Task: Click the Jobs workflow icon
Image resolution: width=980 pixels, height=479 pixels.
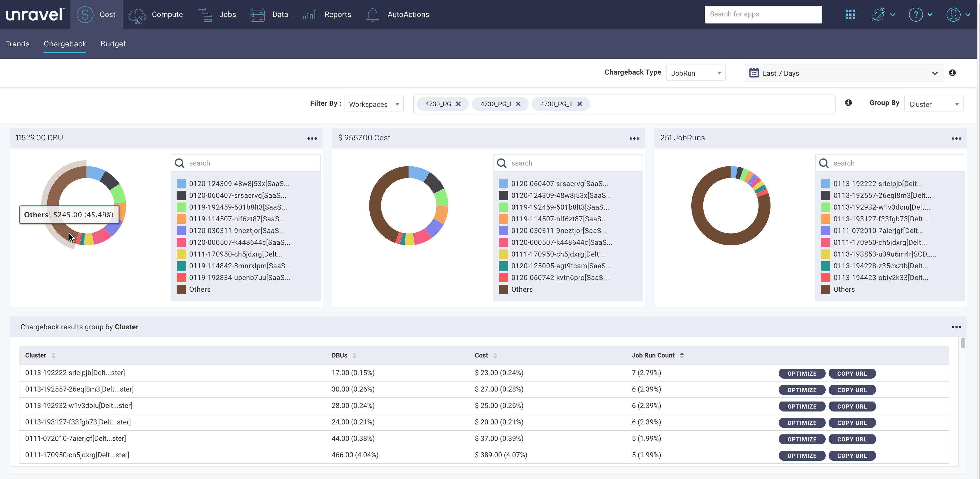Action: (x=205, y=15)
